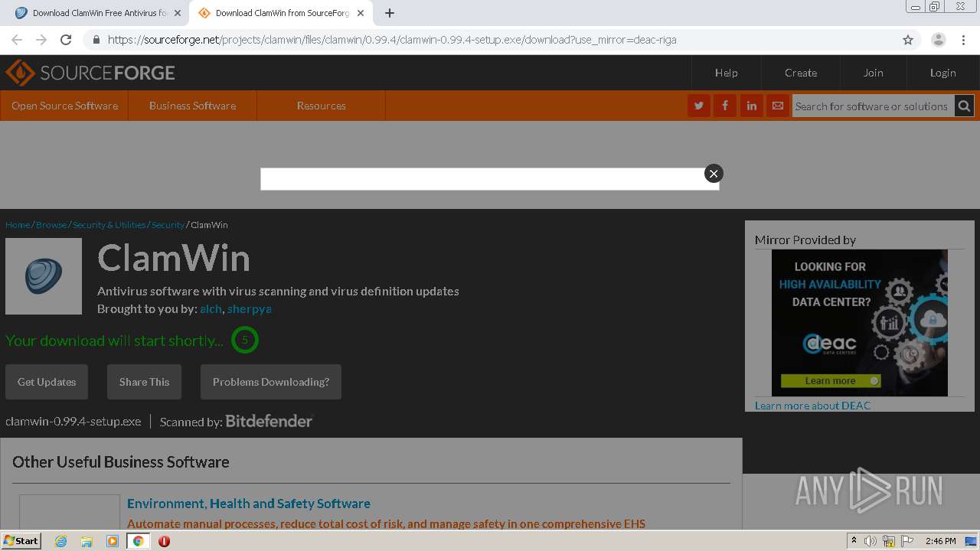The width and height of the screenshot is (980, 551).
Task: Click Learn more button in DEAC ad
Action: coord(831,380)
